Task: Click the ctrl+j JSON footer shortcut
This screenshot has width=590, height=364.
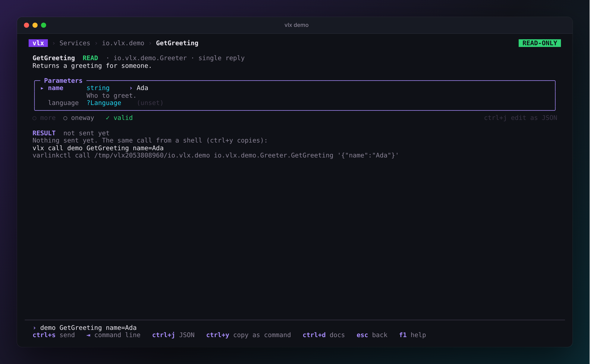Action: point(173,335)
